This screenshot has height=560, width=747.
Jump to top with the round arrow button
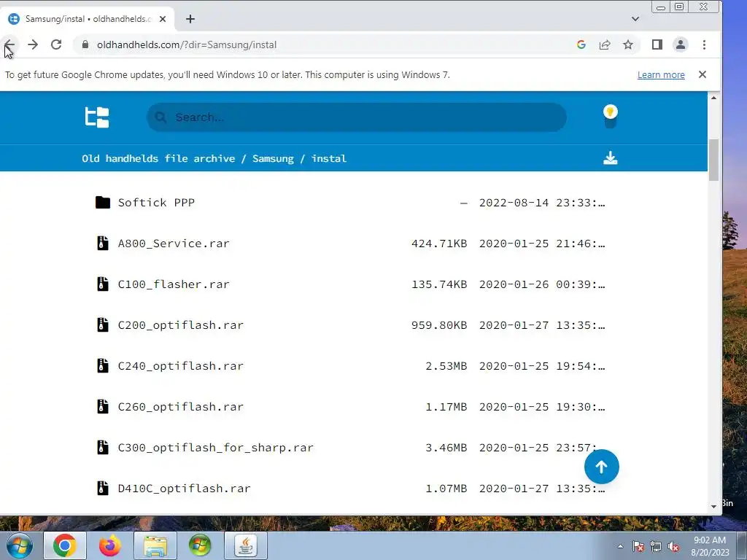click(601, 467)
